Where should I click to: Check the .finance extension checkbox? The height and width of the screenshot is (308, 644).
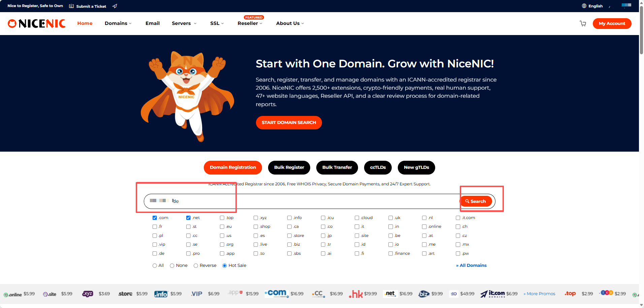(390, 253)
